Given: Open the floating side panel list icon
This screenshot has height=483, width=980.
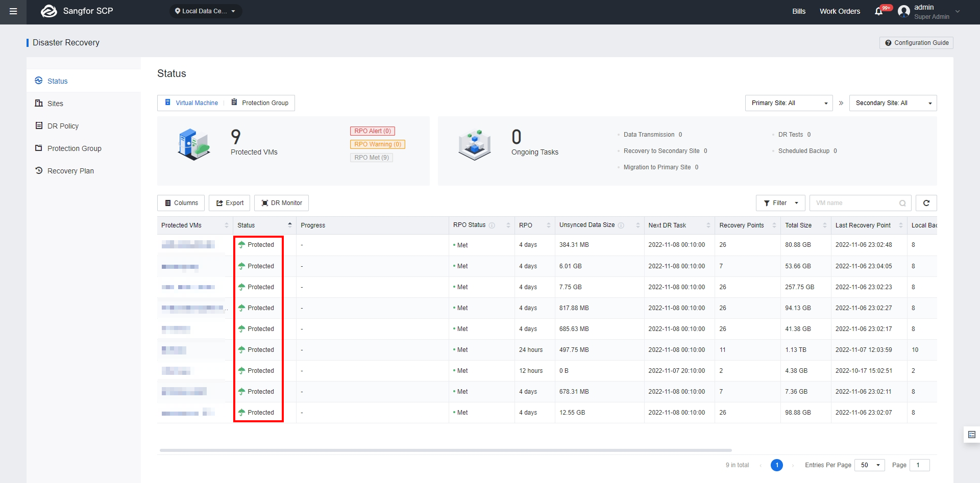Looking at the screenshot, I should click(972, 435).
